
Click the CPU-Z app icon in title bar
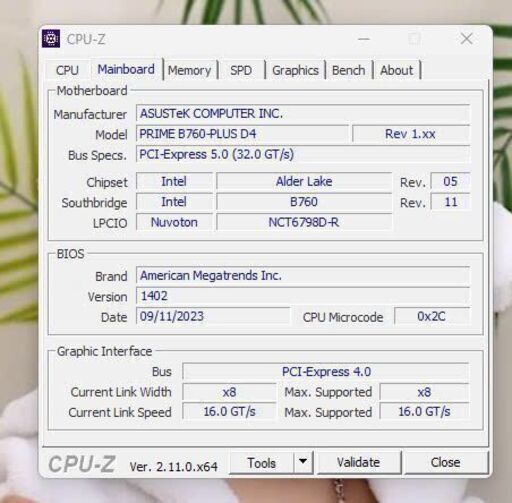click(51, 39)
